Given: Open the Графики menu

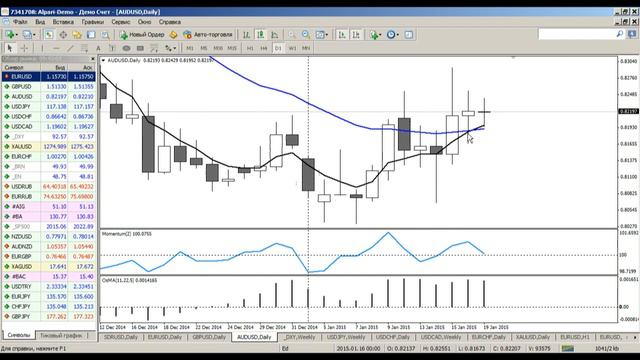Looking at the screenshot, I should (x=93, y=22).
